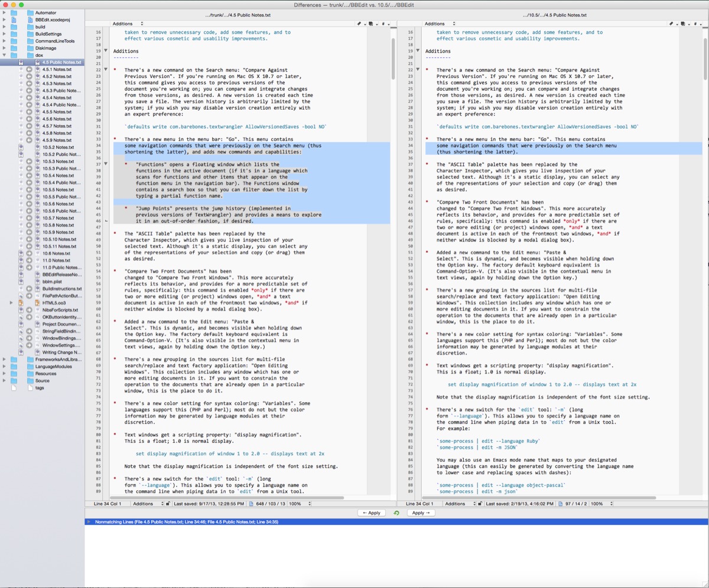Click revert arrow beside 10.5.3 Notes.txt

click(30, 161)
